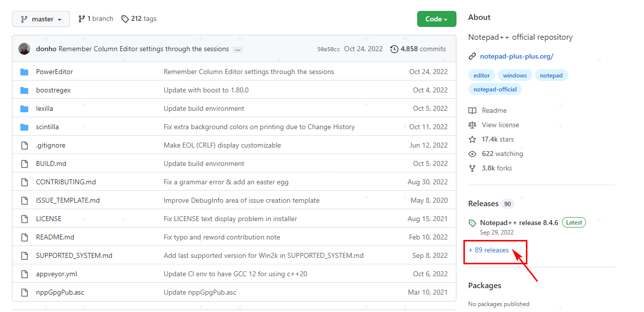Click the license scale icon

coord(472,125)
